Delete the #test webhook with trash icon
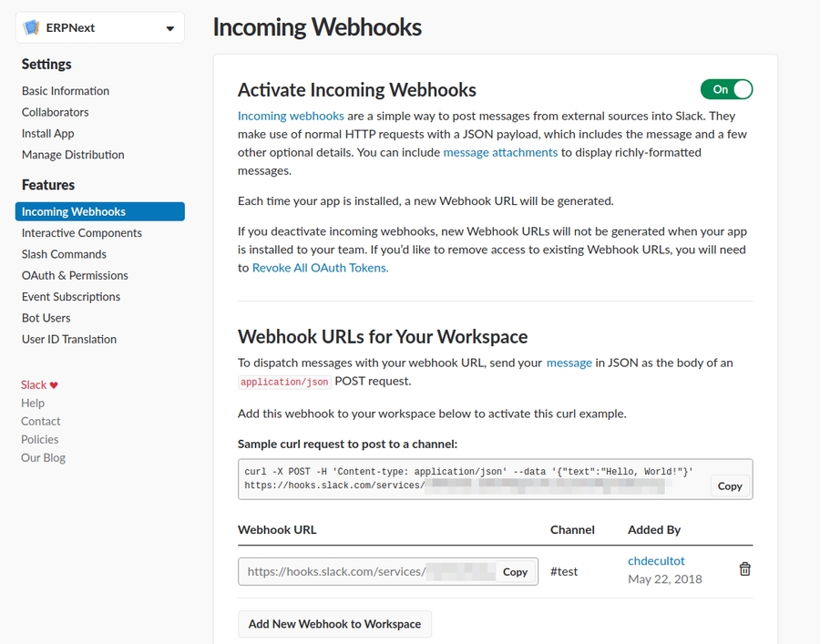This screenshot has height=644, width=820. tap(744, 569)
